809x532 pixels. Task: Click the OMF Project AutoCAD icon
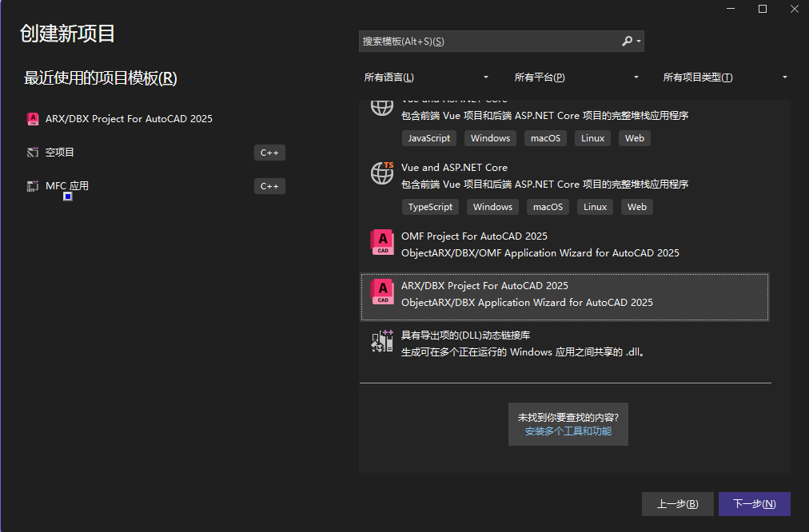click(x=383, y=242)
